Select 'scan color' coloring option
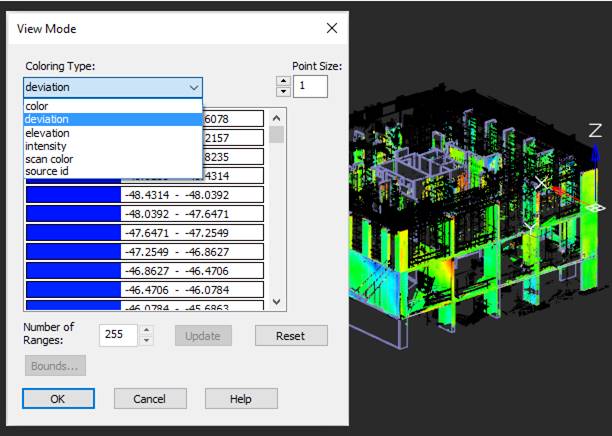Screen dimensions: 612x436 point(50,159)
